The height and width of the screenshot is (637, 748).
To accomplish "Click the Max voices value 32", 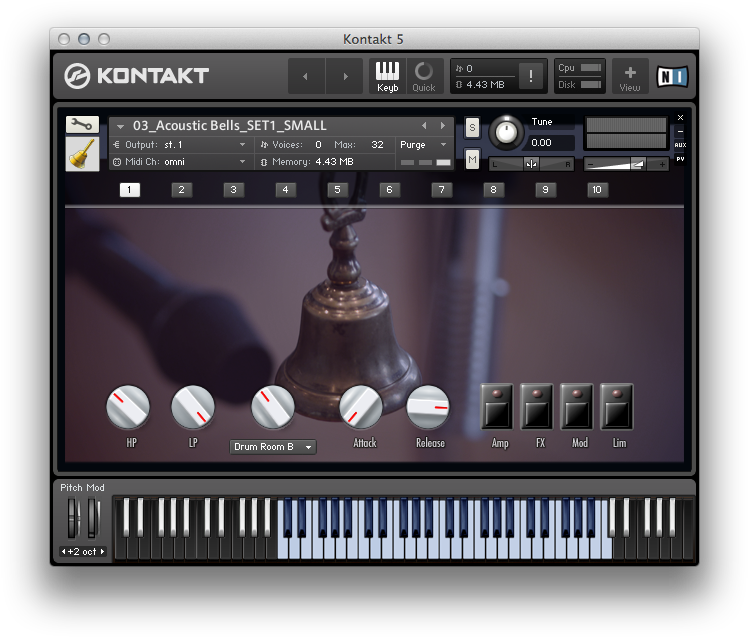I will pos(377,145).
